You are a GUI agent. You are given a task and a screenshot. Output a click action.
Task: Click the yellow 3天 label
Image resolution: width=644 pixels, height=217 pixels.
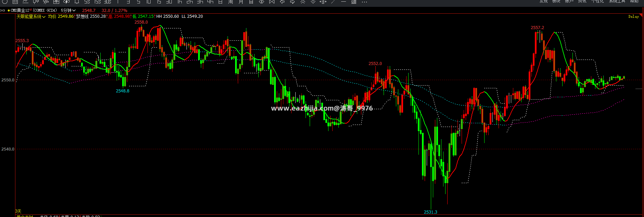[x=18, y=212]
